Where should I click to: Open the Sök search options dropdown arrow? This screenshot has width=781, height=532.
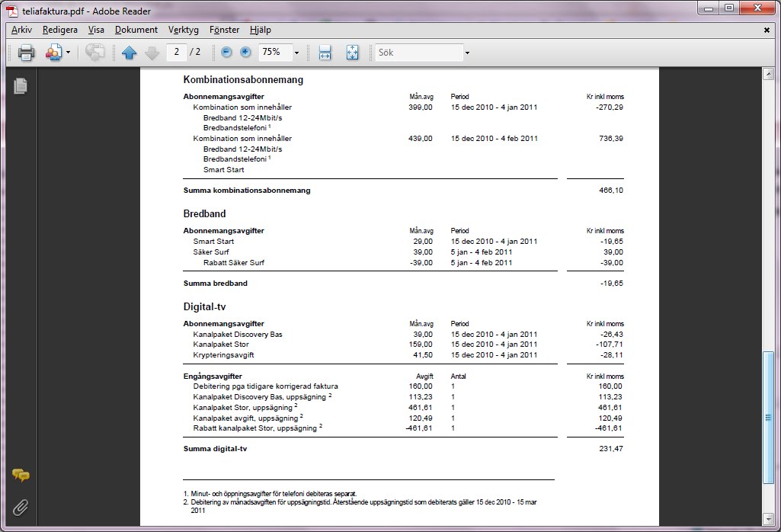click(467, 53)
